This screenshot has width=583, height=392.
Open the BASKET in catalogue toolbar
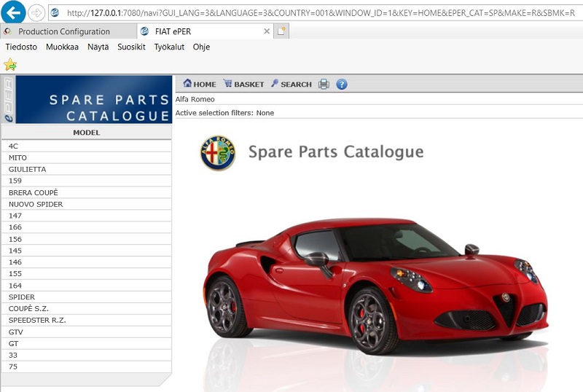tap(243, 84)
